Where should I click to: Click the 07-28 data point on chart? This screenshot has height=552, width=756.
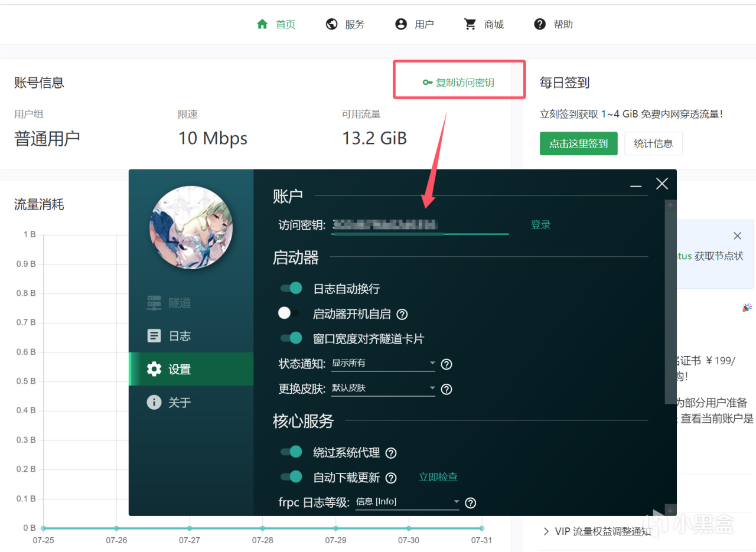click(x=262, y=528)
